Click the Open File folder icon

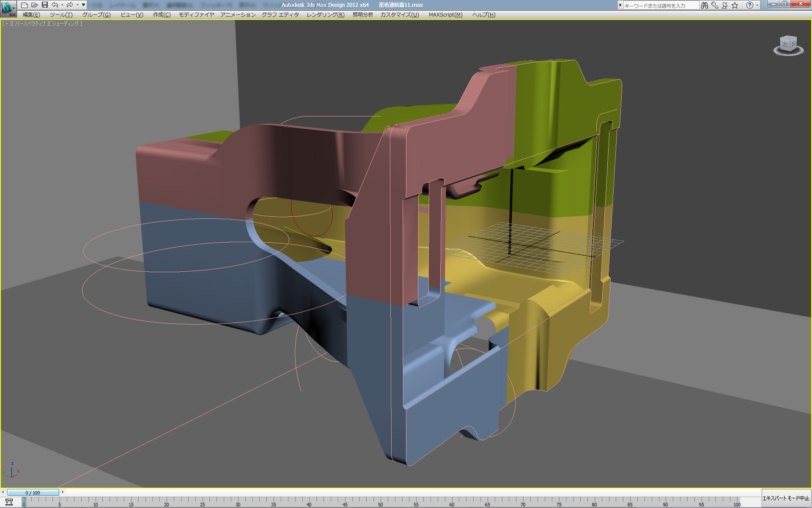click(35, 5)
